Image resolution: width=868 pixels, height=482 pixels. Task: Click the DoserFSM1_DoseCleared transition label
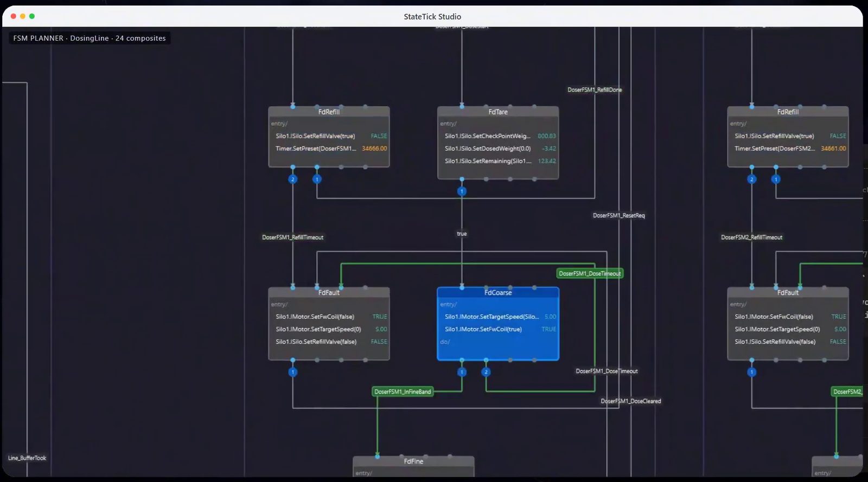click(x=631, y=401)
